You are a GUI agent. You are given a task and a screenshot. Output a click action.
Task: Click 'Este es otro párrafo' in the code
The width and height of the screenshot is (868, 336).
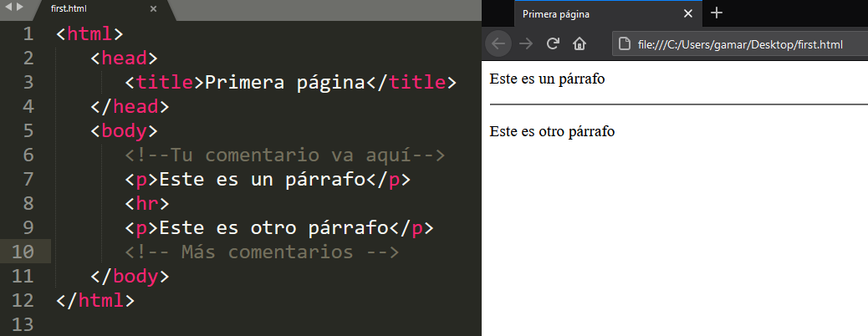[x=274, y=227]
